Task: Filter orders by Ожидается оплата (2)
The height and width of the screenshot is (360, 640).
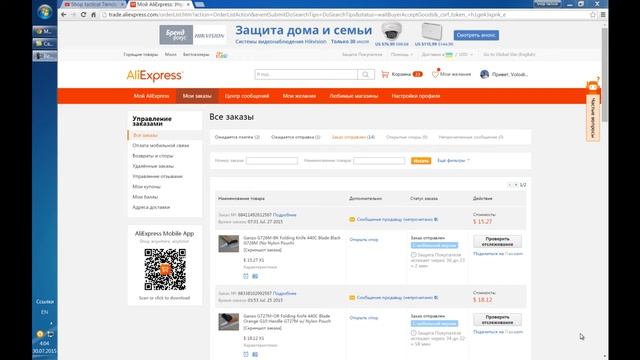Action: (237, 137)
